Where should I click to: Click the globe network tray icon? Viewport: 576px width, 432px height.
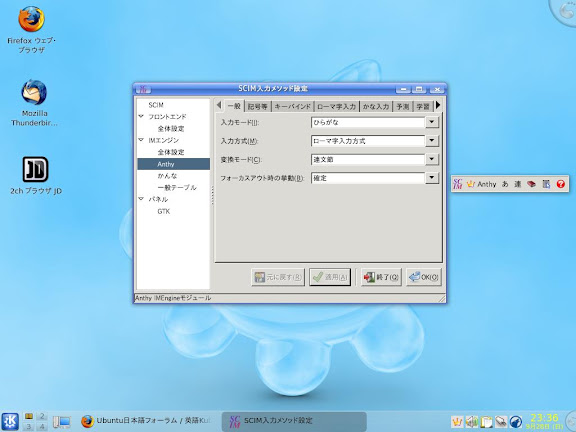coord(516,422)
